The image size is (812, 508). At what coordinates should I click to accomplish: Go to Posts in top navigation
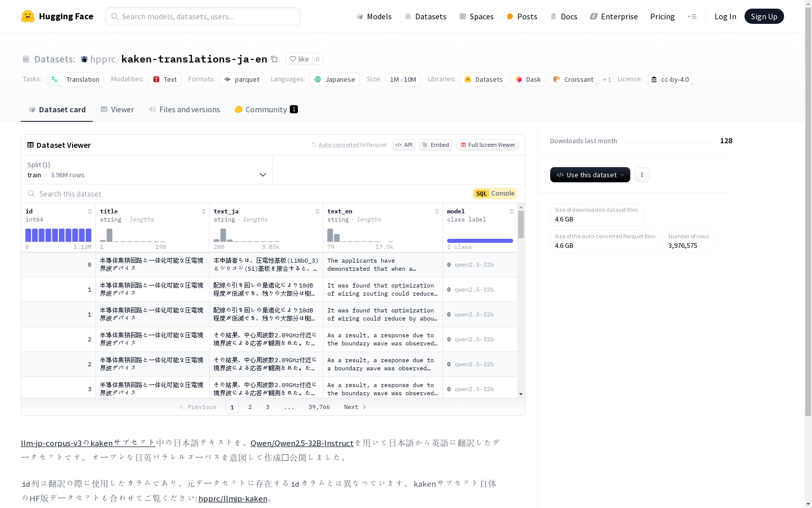[x=522, y=16]
